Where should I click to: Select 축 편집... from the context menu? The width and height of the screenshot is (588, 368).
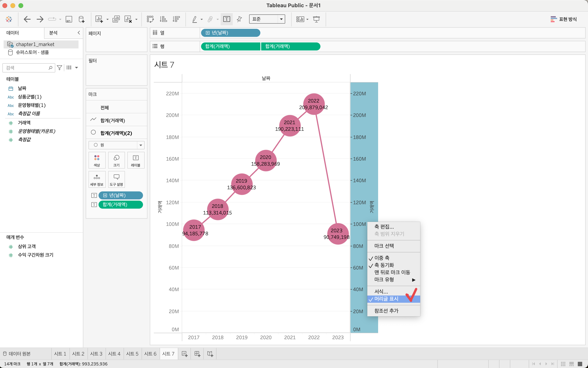click(384, 227)
